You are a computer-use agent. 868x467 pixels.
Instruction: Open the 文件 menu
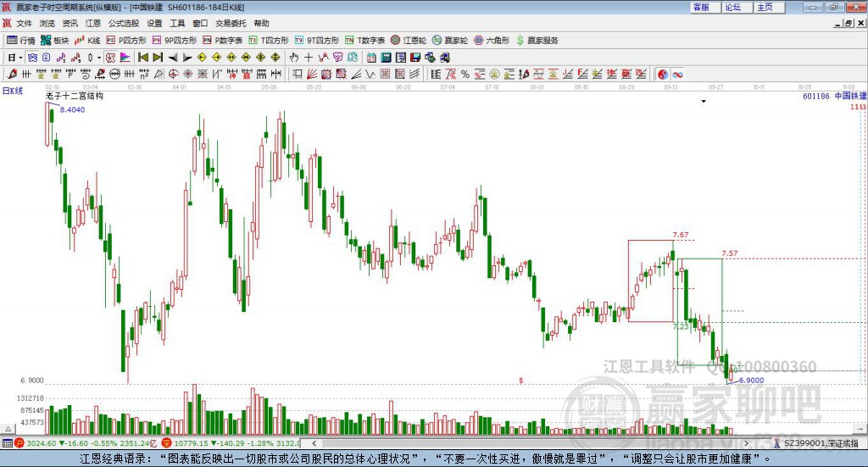tap(24, 23)
